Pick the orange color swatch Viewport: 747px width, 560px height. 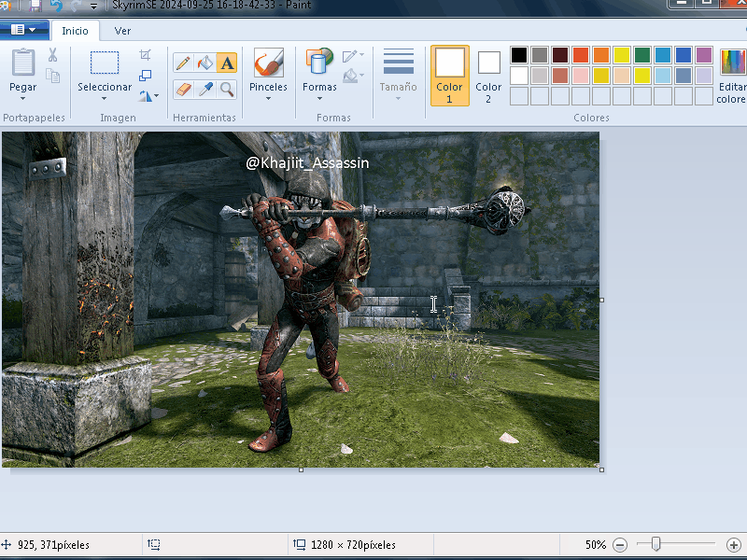[601, 55]
